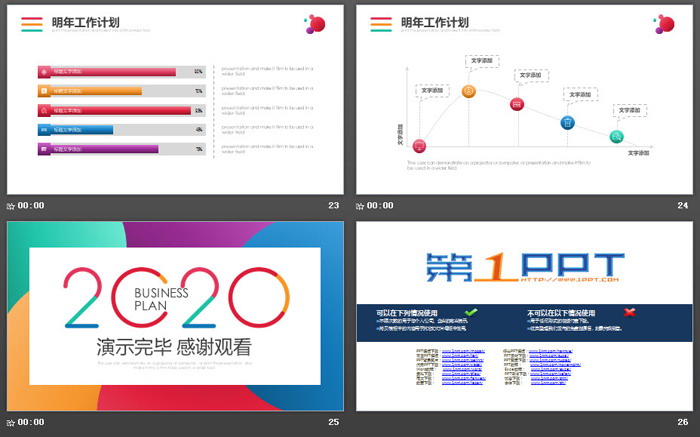Click the 文字添加 callout above the blue circle

pos(580,95)
